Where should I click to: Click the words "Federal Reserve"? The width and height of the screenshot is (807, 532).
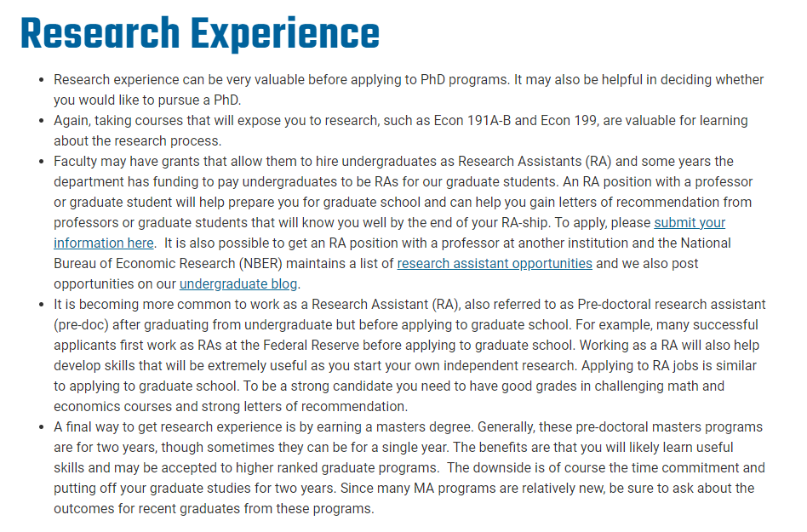[x=311, y=346]
